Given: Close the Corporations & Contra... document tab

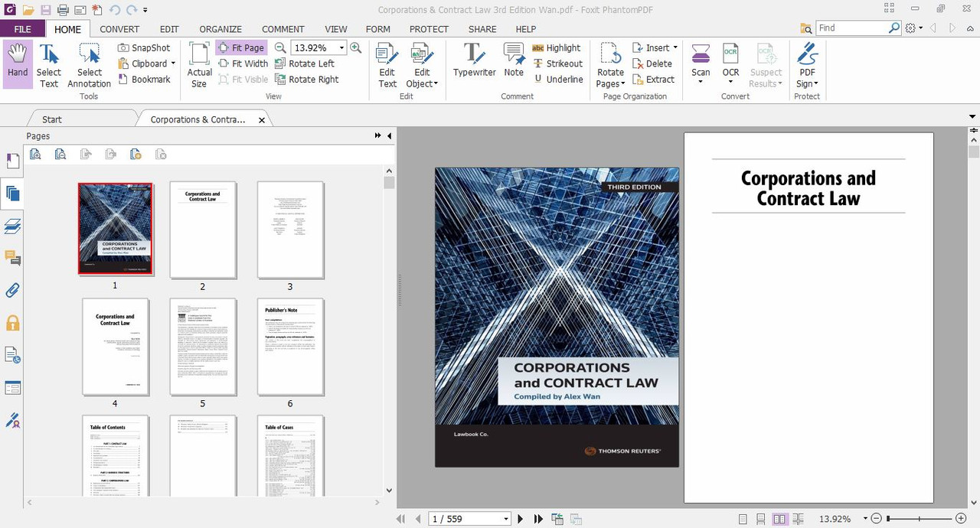Looking at the screenshot, I should (262, 120).
